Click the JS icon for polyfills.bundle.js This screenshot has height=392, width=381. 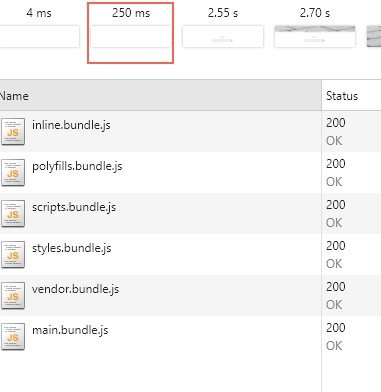[x=13, y=173]
